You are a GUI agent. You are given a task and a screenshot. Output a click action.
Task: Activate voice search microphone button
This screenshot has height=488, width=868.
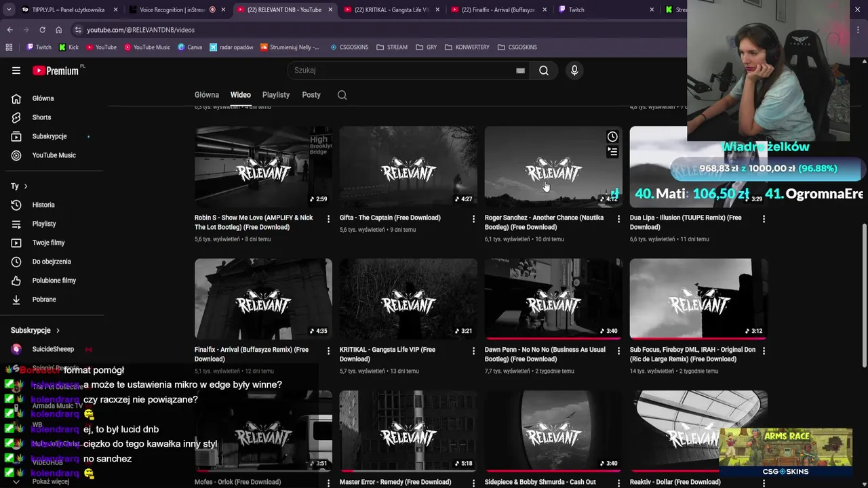point(574,70)
